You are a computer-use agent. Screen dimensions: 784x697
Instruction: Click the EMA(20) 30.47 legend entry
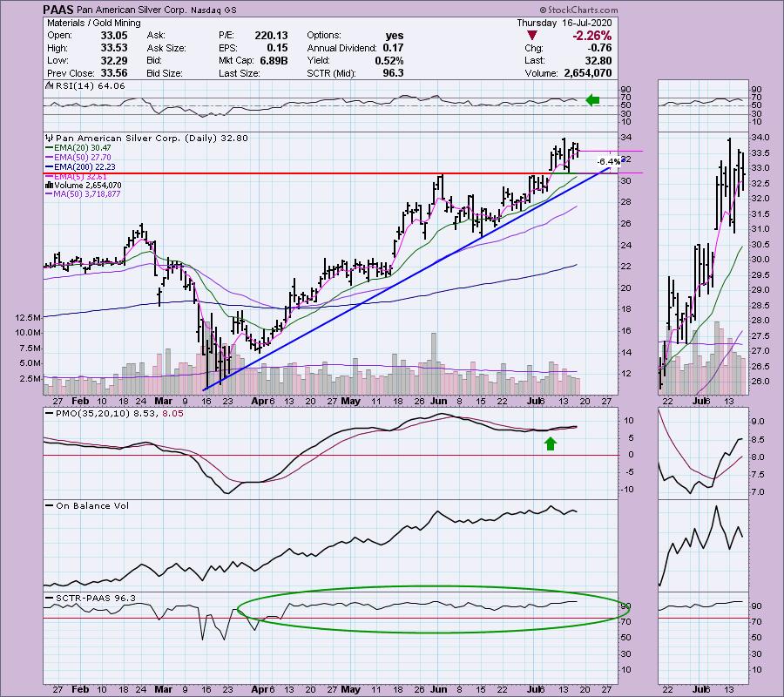tap(78, 148)
